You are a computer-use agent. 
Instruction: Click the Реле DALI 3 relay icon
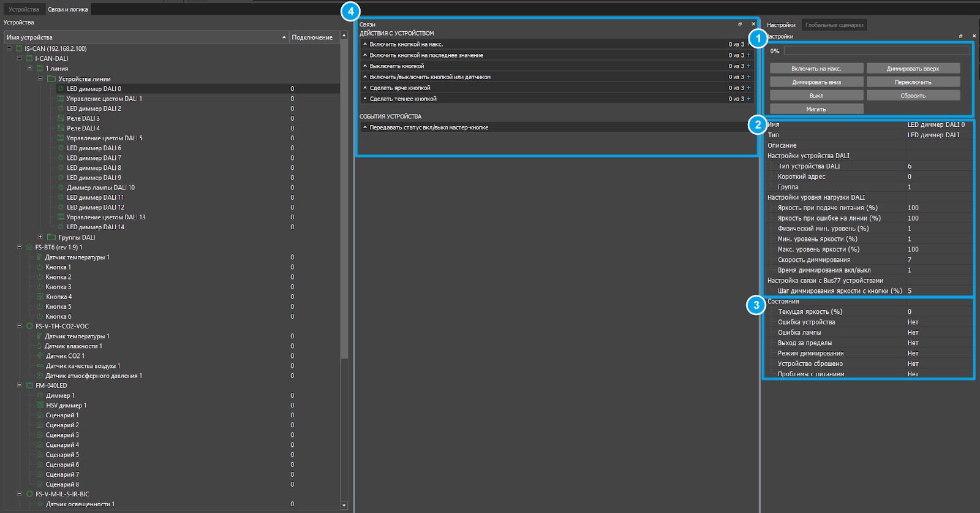61,118
